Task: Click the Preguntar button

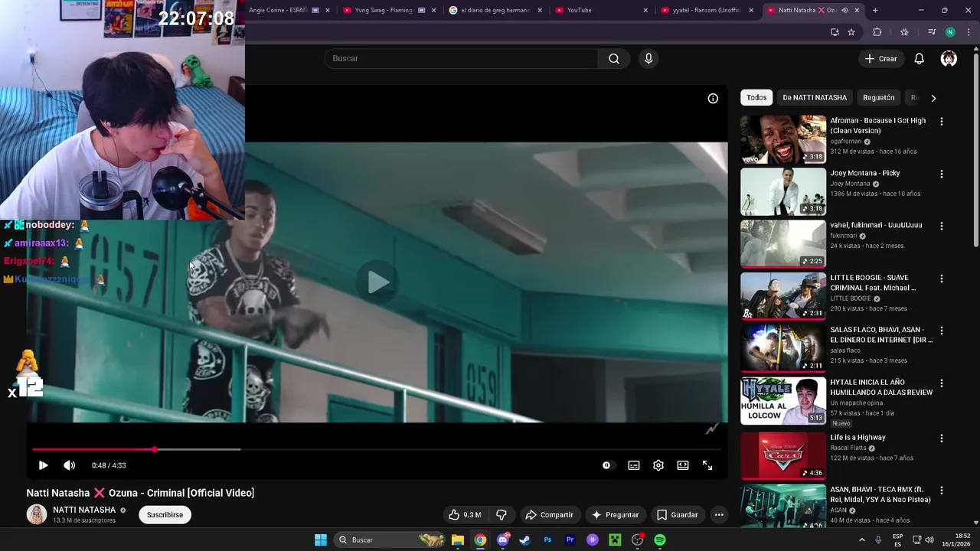Action: pyautogui.click(x=615, y=515)
